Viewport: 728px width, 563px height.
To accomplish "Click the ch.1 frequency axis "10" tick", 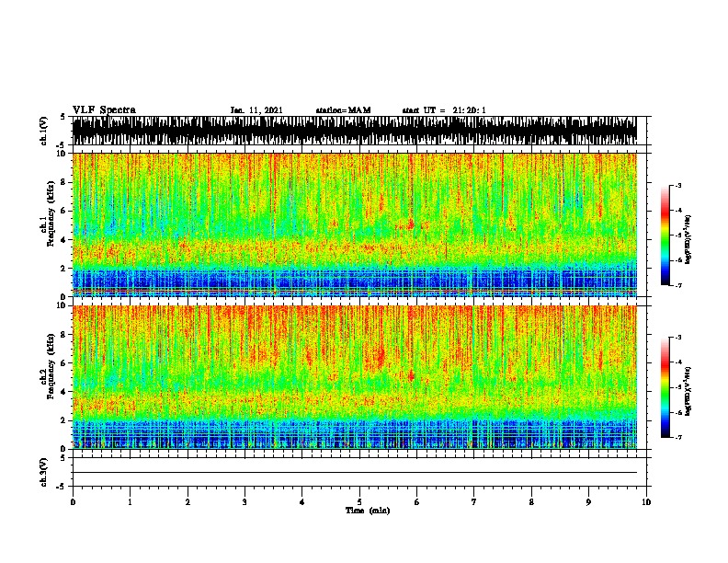I will 63,154.
